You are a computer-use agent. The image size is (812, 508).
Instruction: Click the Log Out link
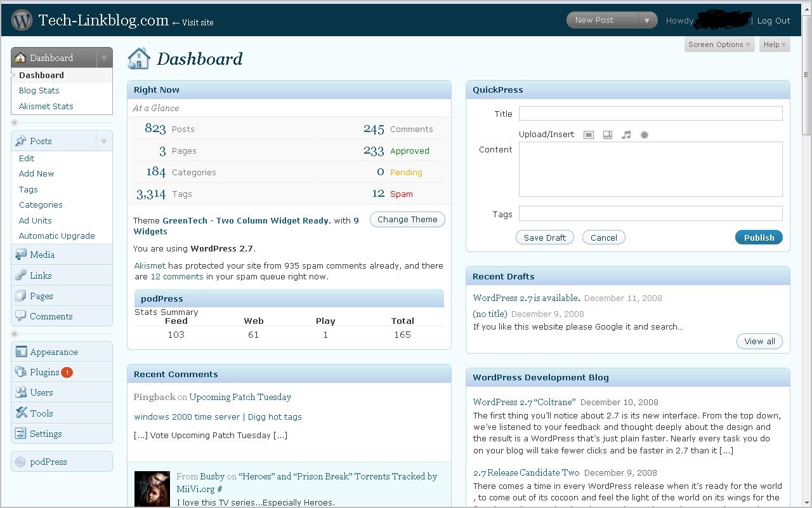tap(773, 20)
